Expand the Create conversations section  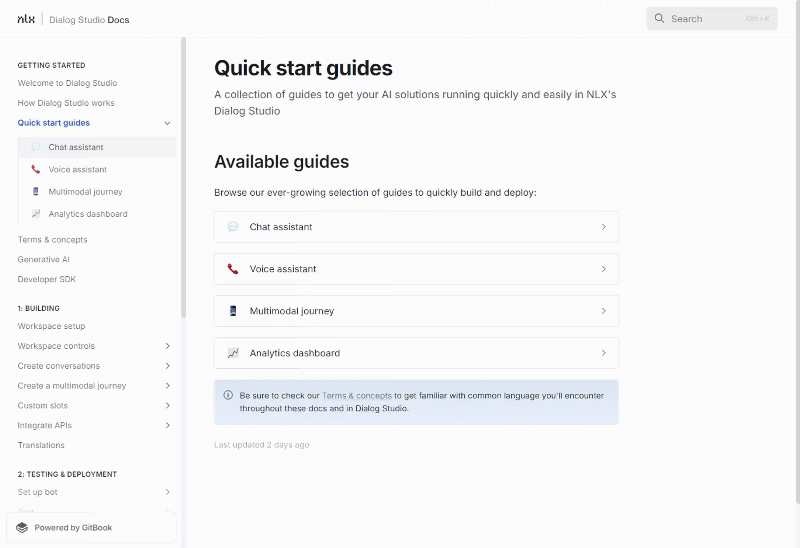pyautogui.click(x=167, y=366)
